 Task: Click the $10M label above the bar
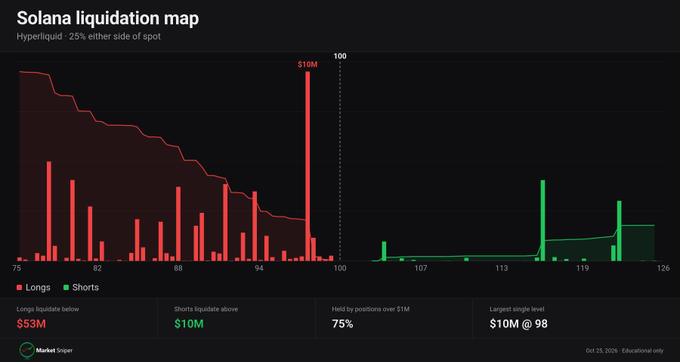307,65
